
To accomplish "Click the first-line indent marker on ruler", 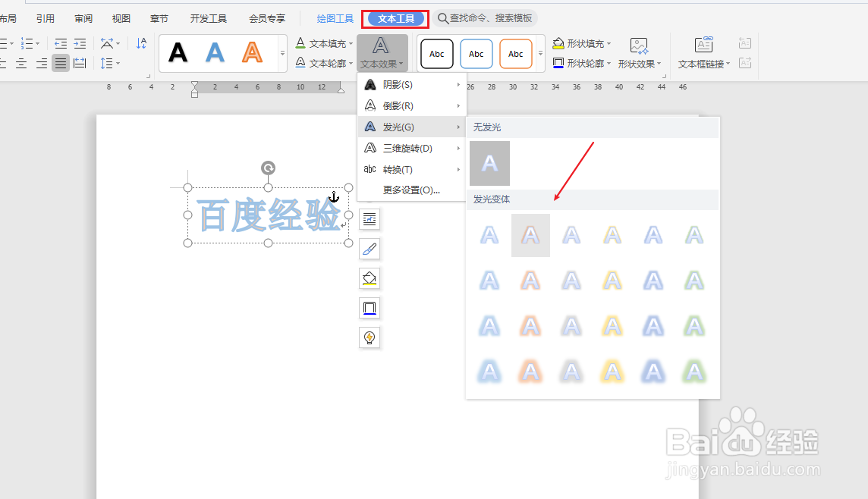I will coord(194,85).
